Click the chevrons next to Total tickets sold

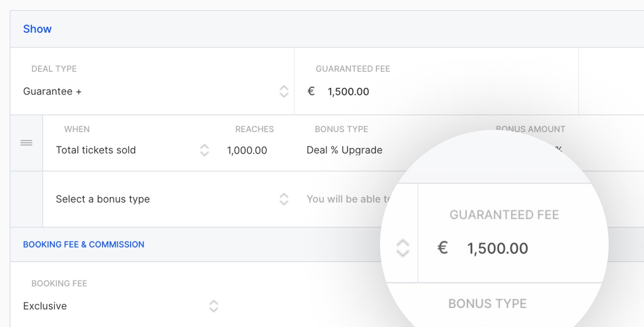click(x=205, y=150)
